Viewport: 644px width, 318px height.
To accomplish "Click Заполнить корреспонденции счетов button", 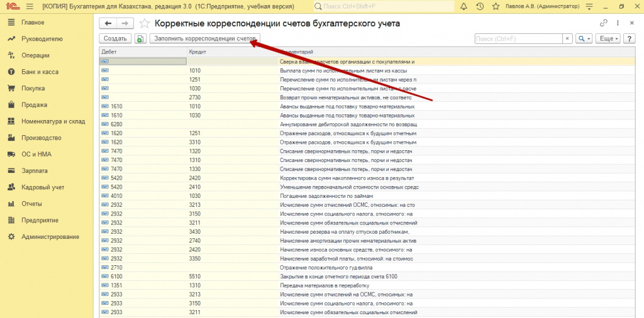I will click(204, 38).
